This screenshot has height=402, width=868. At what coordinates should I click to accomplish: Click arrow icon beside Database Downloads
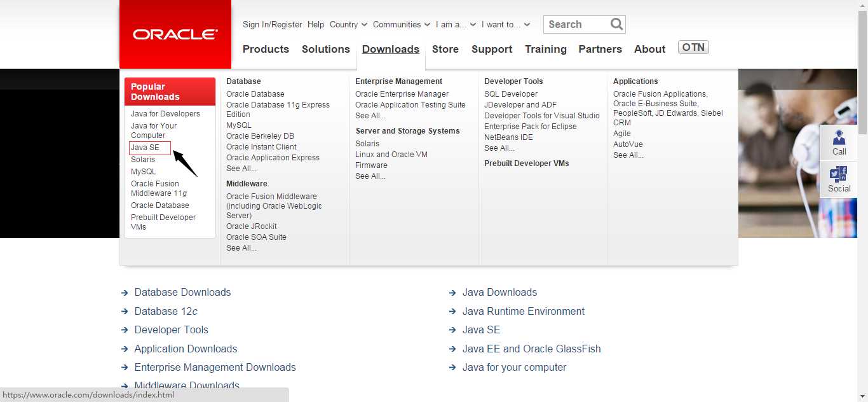(125, 293)
